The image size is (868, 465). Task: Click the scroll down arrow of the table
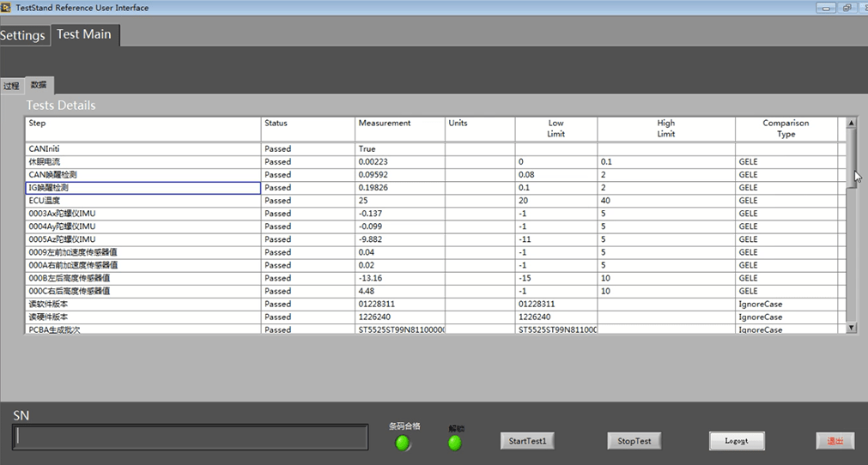(852, 327)
